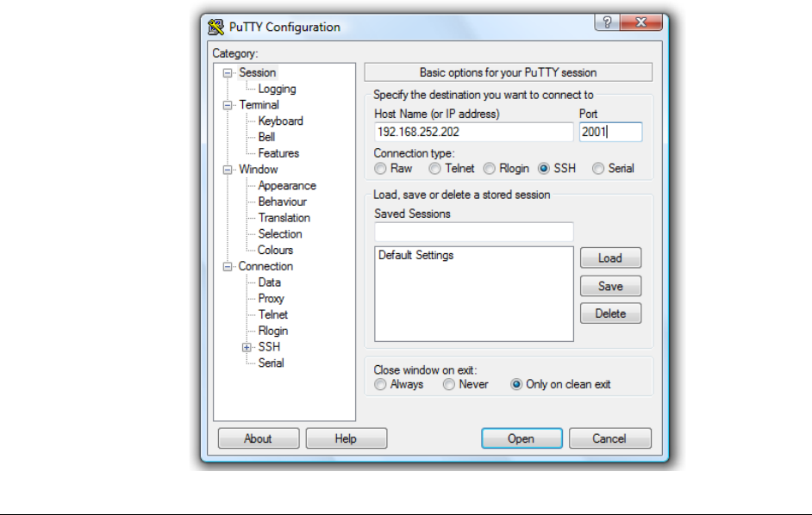
Task: Open the Features settings category
Action: pyautogui.click(x=278, y=153)
